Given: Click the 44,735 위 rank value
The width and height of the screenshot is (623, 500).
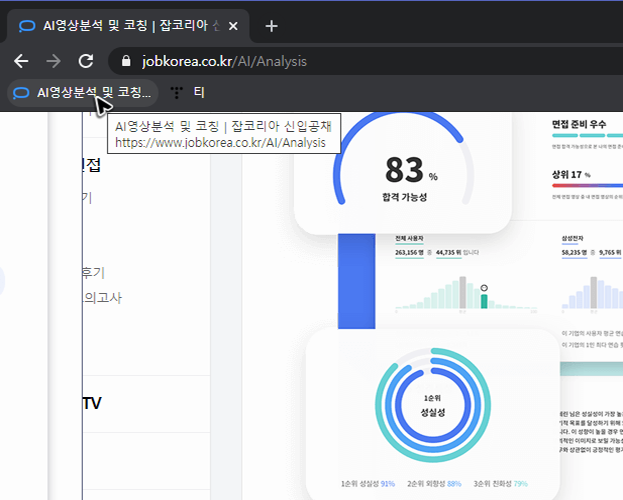Looking at the screenshot, I should click(x=449, y=252).
